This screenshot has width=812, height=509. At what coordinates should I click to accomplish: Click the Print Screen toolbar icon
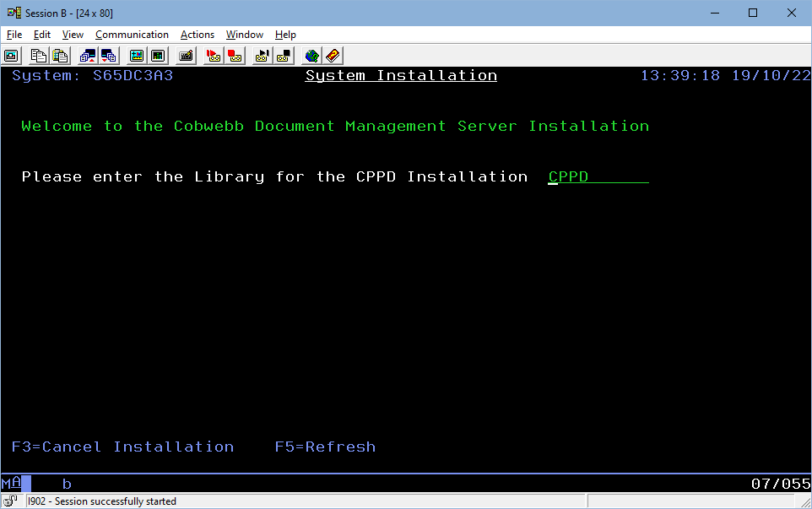pyautogui.click(x=11, y=56)
